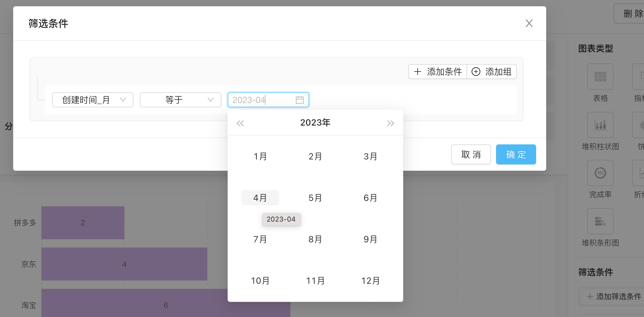Go to previous year with double-left arrow
This screenshot has height=317, width=644.
[240, 123]
